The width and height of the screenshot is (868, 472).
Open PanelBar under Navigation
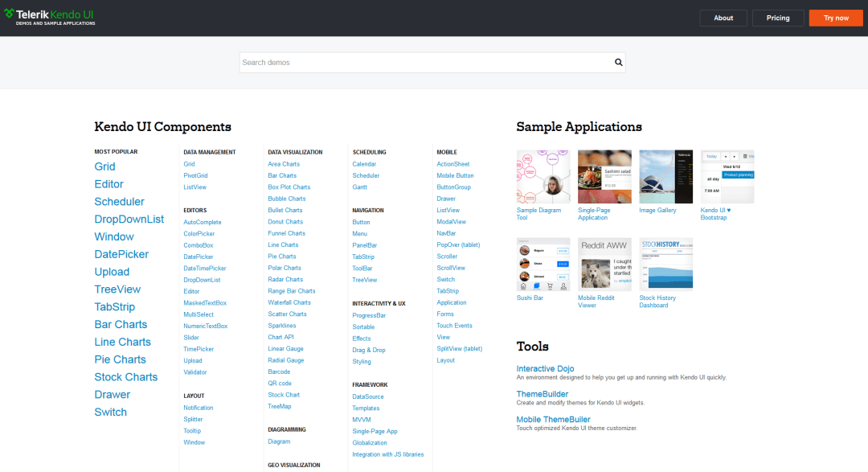coord(364,245)
